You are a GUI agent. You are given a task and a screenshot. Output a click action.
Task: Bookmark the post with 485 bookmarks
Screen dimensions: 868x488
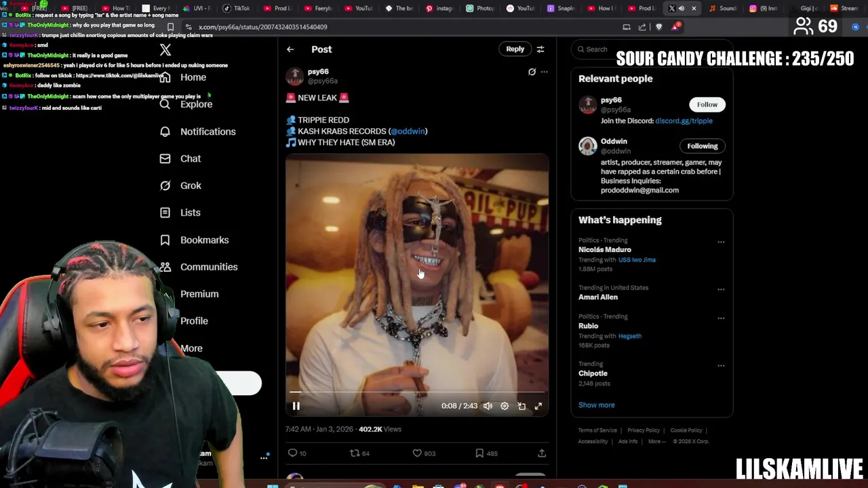(486, 453)
